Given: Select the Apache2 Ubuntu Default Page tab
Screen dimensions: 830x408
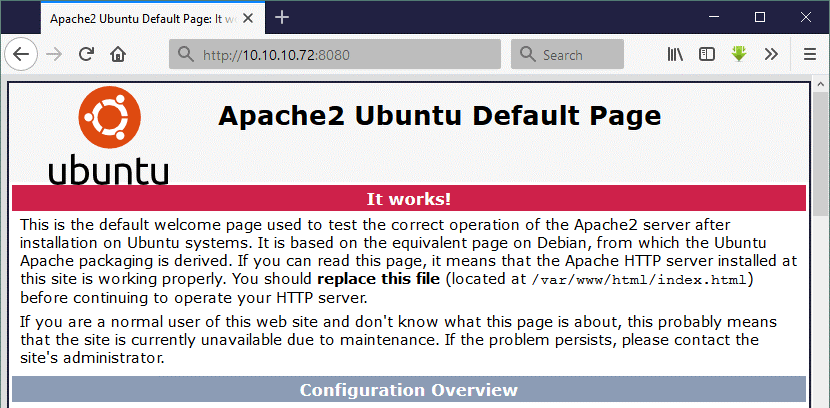Looking at the screenshot, I should pos(152,19).
